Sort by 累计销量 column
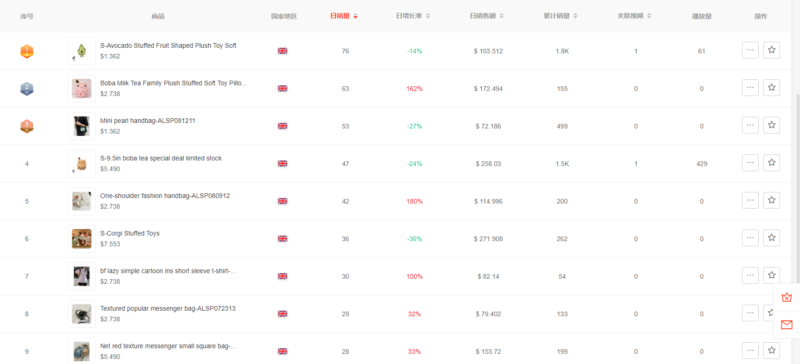 point(561,16)
